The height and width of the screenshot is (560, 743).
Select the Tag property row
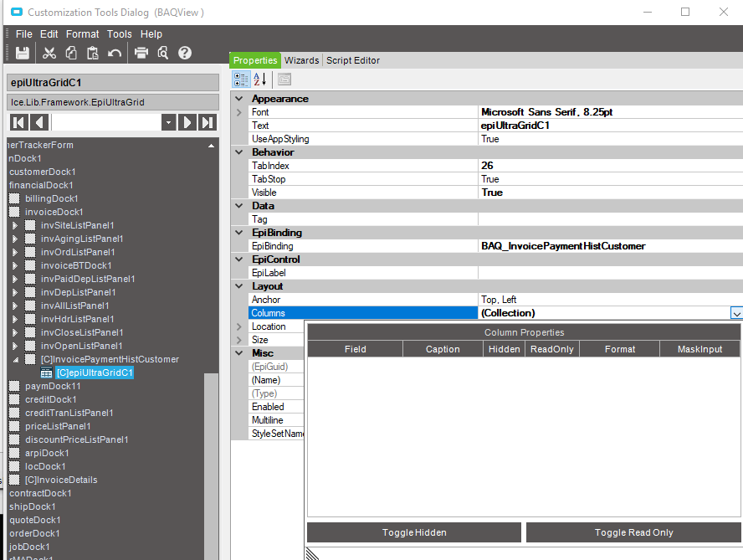[495, 219]
